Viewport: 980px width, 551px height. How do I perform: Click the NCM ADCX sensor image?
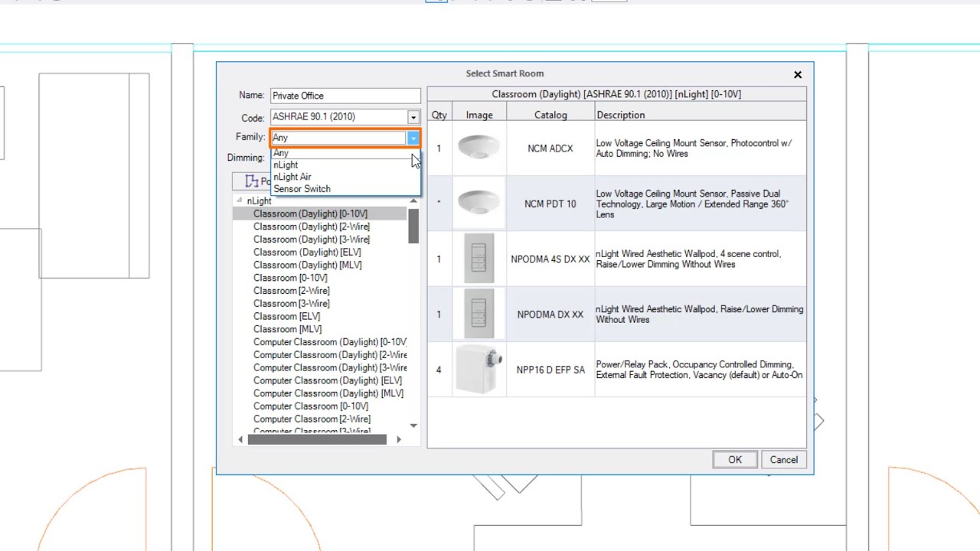point(479,148)
